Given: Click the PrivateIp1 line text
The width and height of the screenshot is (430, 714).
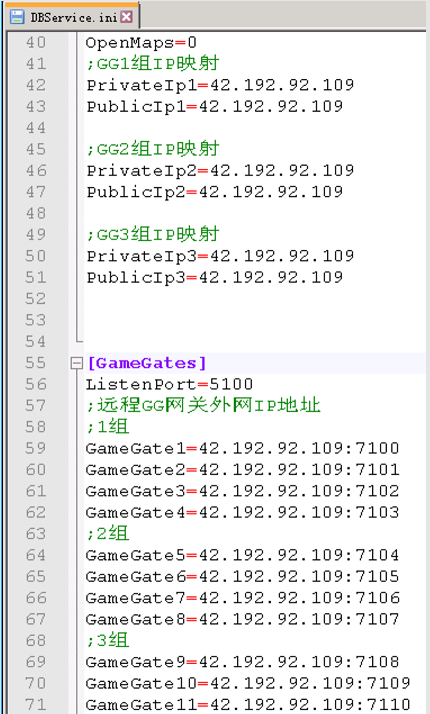Looking at the screenshot, I should pyautogui.click(x=220, y=85).
